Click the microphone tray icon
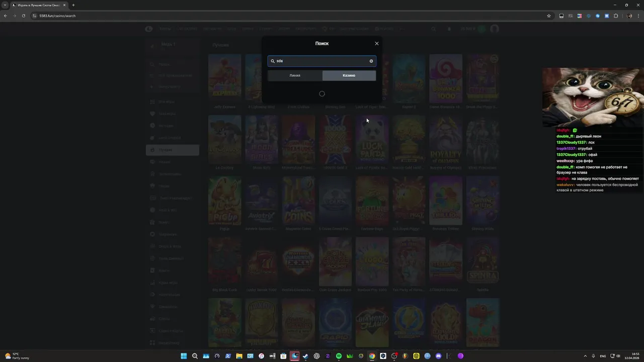The image size is (644, 362). [593, 356]
